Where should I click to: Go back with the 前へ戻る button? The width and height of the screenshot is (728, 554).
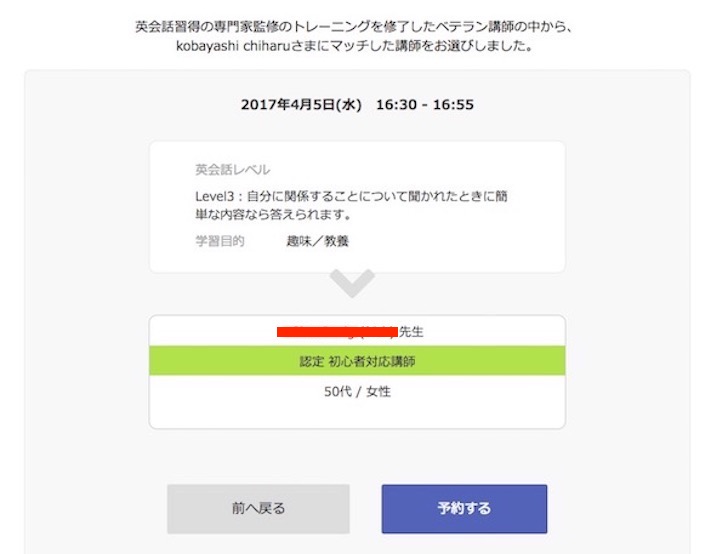258,508
